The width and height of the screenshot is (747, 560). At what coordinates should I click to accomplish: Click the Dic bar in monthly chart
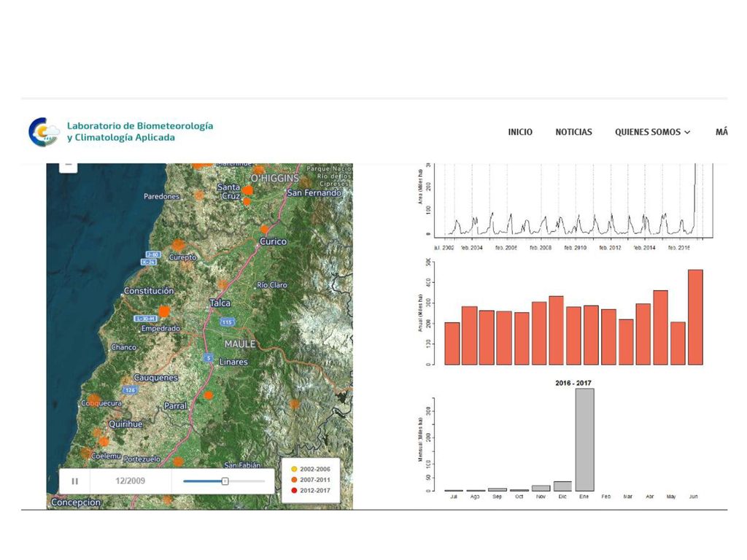(562, 486)
